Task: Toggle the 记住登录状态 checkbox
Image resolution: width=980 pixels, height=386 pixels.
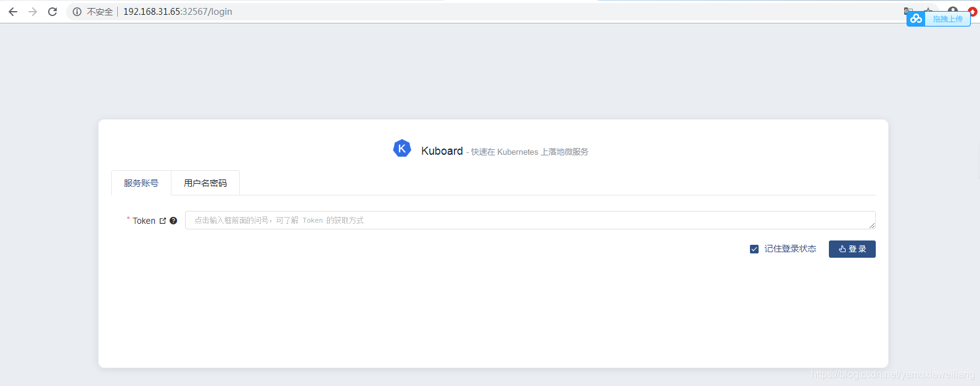Action: pyautogui.click(x=754, y=249)
